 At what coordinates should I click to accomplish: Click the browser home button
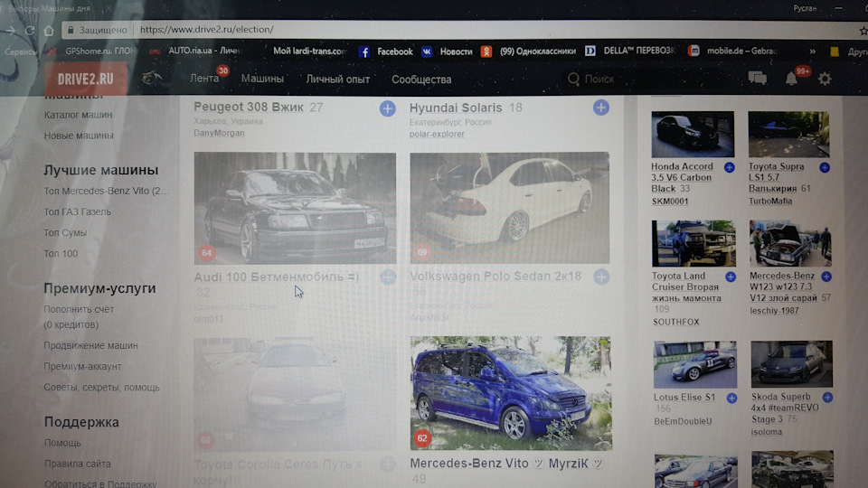(49, 31)
